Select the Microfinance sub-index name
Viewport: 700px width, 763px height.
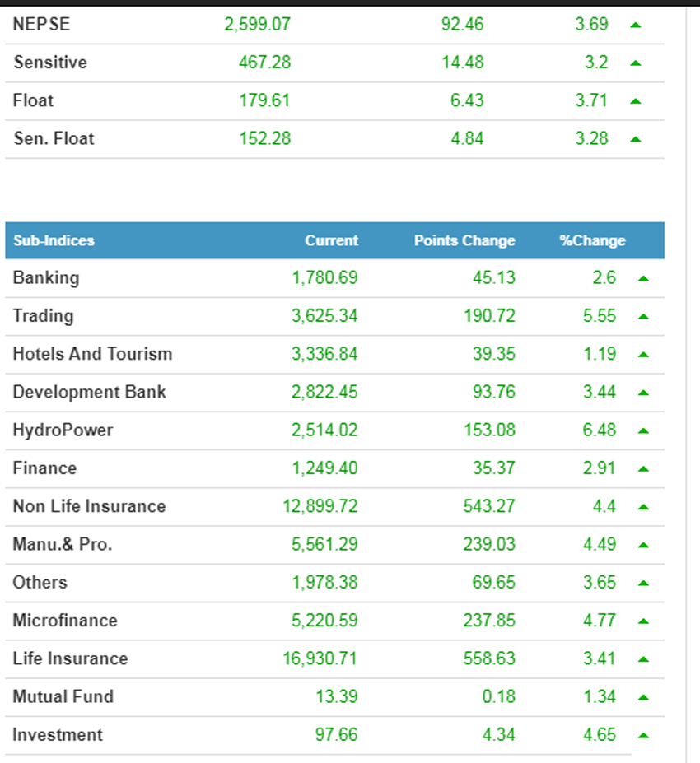pyautogui.click(x=65, y=621)
